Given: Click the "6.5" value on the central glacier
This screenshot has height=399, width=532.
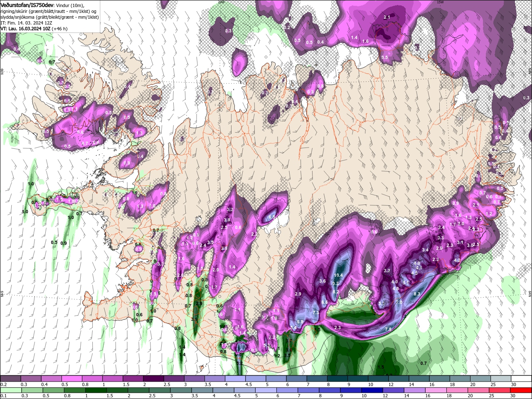Looking at the screenshot, I should (x=272, y=217).
